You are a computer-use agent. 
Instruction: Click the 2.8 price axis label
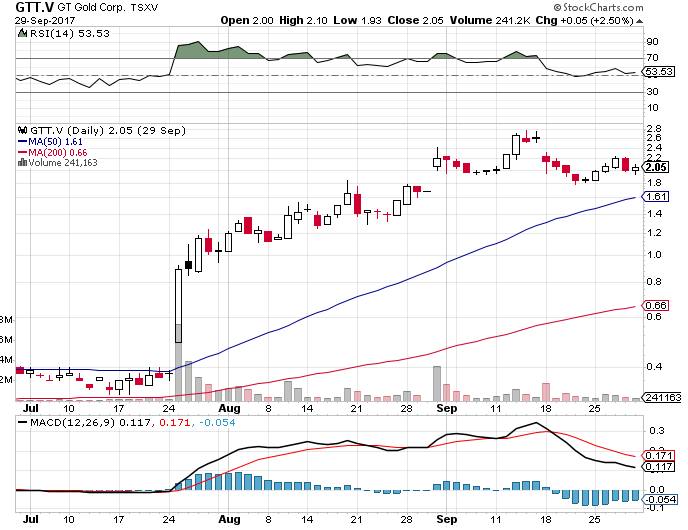click(654, 129)
